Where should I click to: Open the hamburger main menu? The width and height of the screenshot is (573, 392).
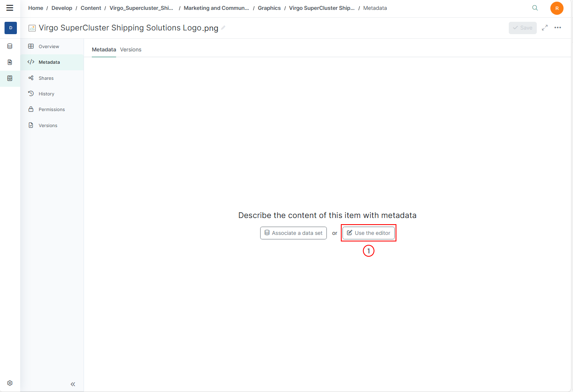click(x=10, y=8)
